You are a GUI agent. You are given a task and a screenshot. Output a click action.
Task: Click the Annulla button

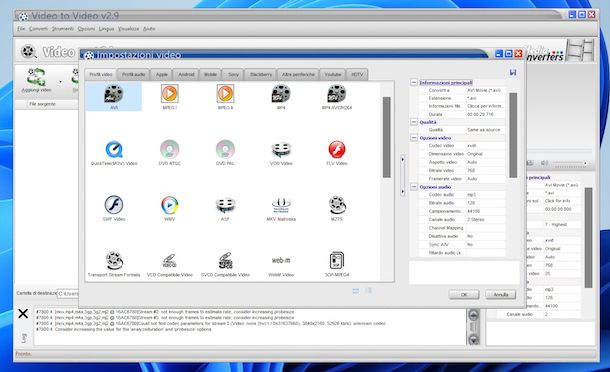click(501, 295)
